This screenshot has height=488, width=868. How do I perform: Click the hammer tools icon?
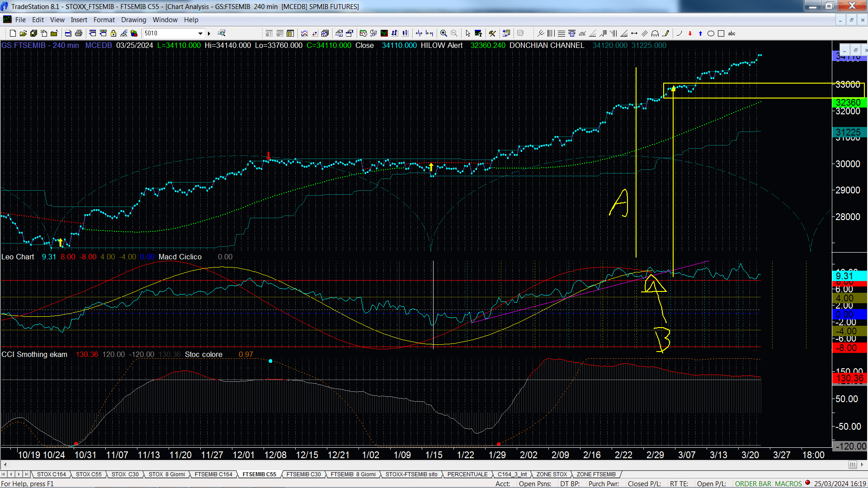[x=492, y=33]
